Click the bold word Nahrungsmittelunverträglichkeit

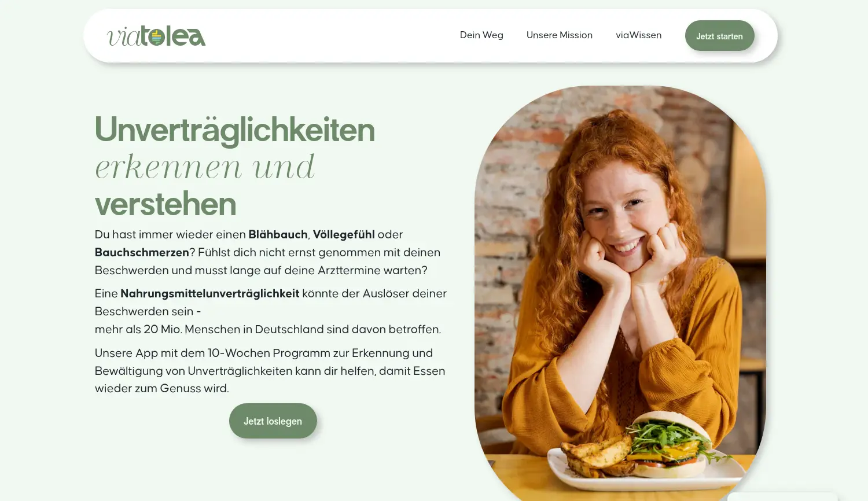point(209,293)
